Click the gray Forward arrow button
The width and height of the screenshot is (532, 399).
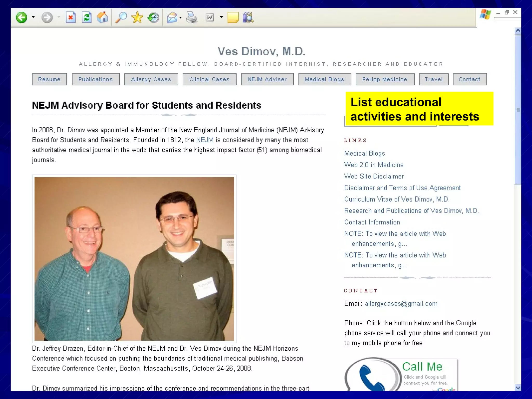point(47,18)
